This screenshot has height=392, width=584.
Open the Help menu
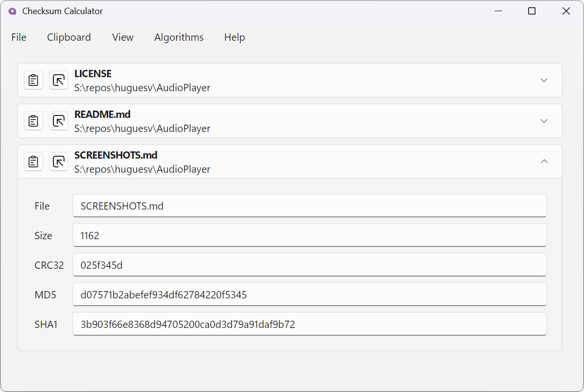click(x=234, y=37)
